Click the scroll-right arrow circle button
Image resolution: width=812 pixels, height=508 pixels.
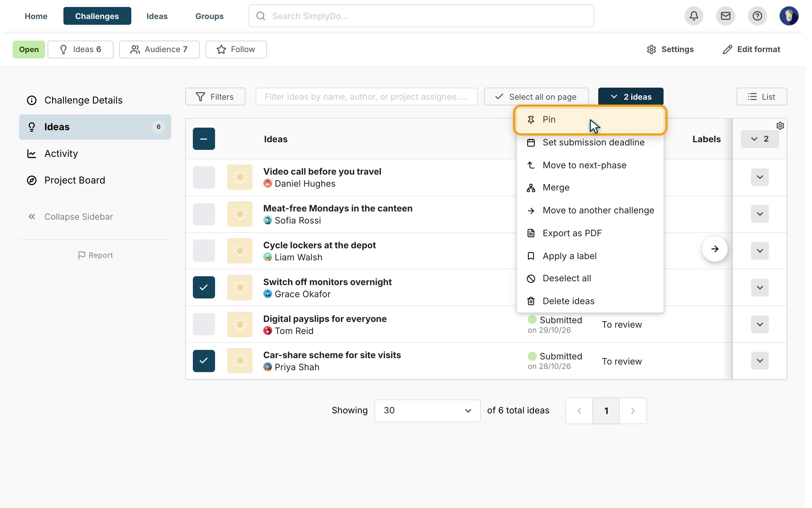pos(715,249)
